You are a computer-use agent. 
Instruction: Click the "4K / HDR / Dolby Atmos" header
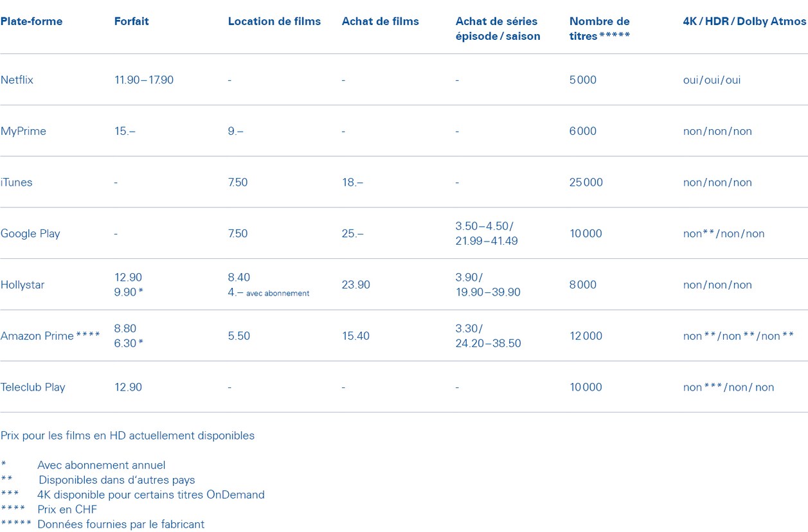[744, 21]
